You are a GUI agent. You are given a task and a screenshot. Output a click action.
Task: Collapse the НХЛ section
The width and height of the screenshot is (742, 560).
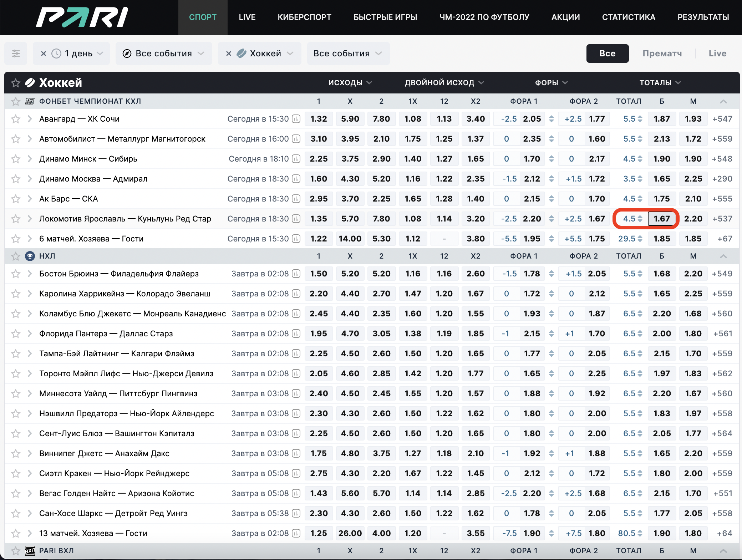click(723, 256)
